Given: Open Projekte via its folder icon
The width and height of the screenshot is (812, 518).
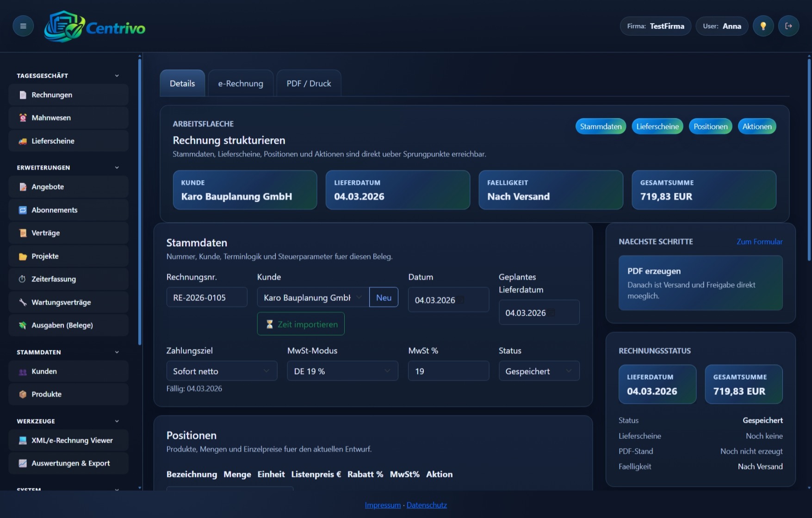Looking at the screenshot, I should [x=23, y=256].
